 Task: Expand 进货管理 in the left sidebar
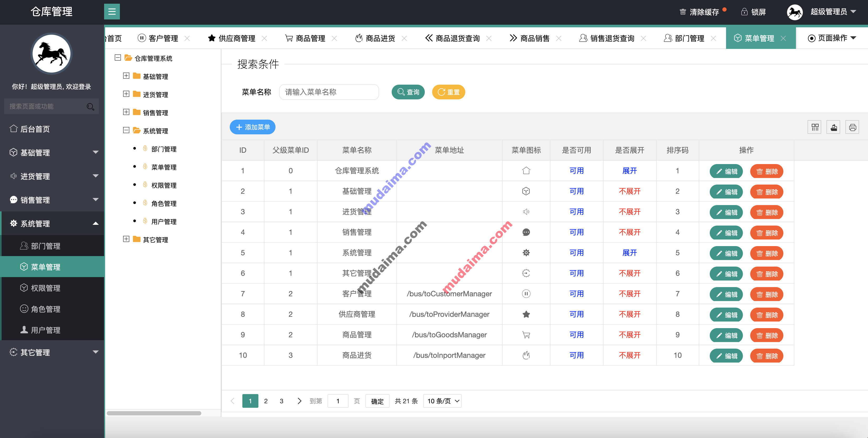pos(52,176)
